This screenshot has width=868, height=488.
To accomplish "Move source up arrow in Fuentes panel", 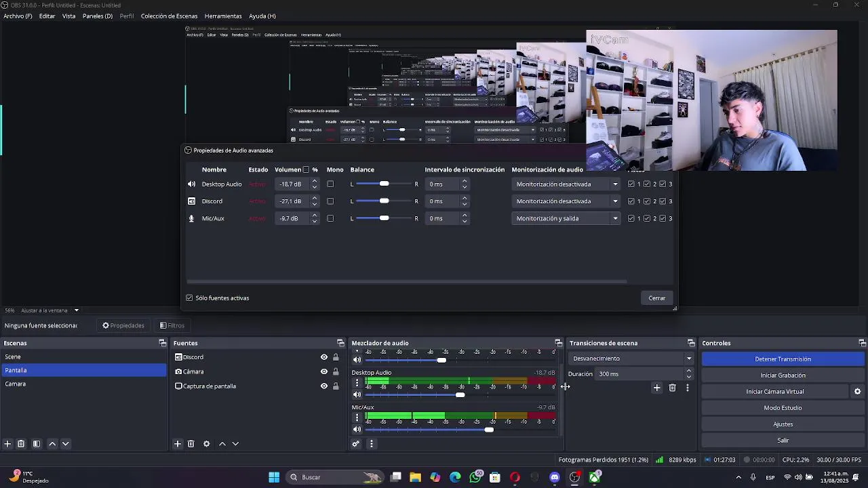I will click(x=222, y=444).
